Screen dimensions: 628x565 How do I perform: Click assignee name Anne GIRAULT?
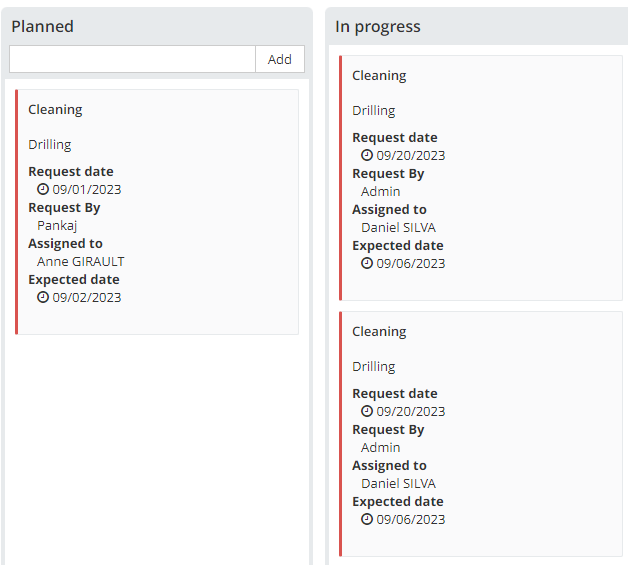click(x=81, y=261)
